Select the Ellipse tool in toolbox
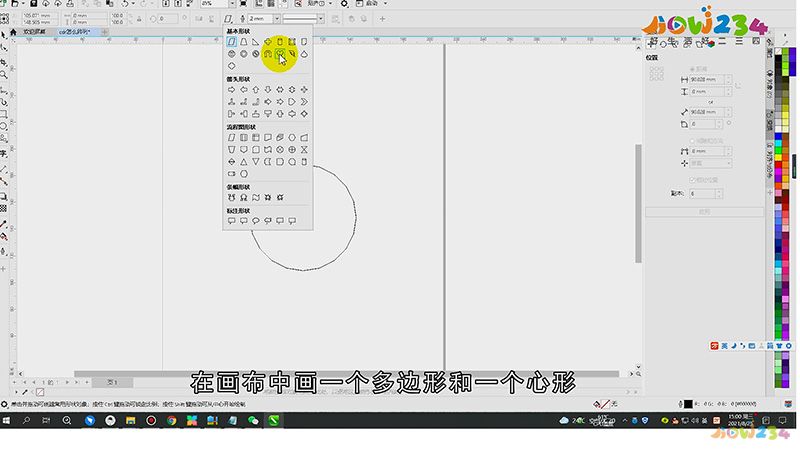The width and height of the screenshot is (800, 450). coord(4,126)
